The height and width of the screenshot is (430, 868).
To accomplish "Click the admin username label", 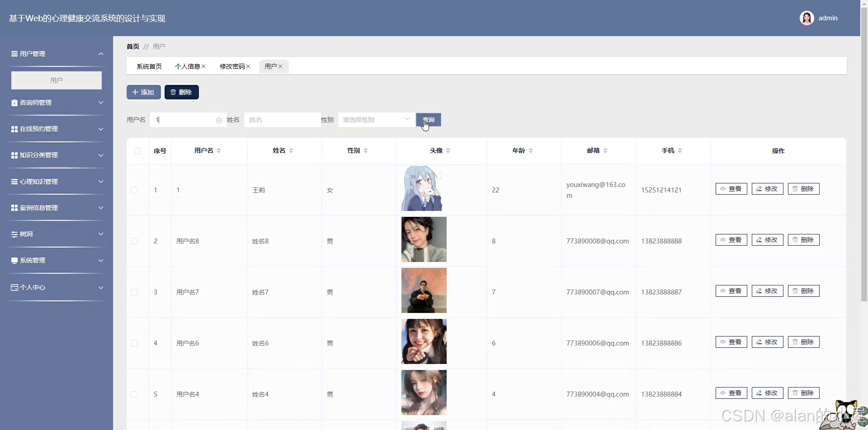I will pos(828,18).
